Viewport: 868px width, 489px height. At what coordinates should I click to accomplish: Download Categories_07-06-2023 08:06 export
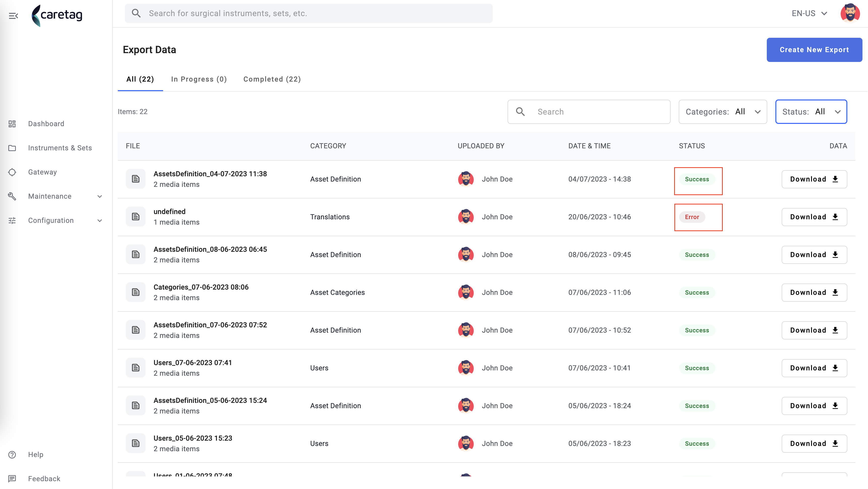(x=814, y=292)
